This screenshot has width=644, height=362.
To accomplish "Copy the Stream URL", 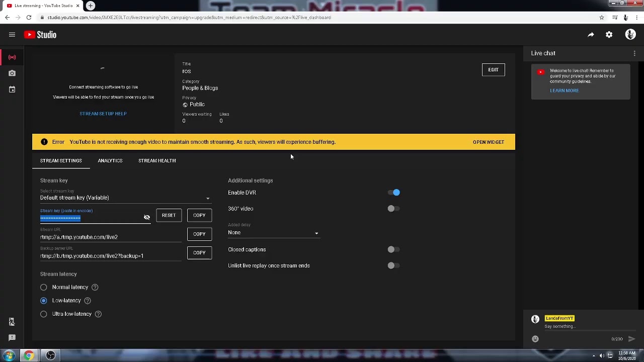I will click(x=199, y=234).
